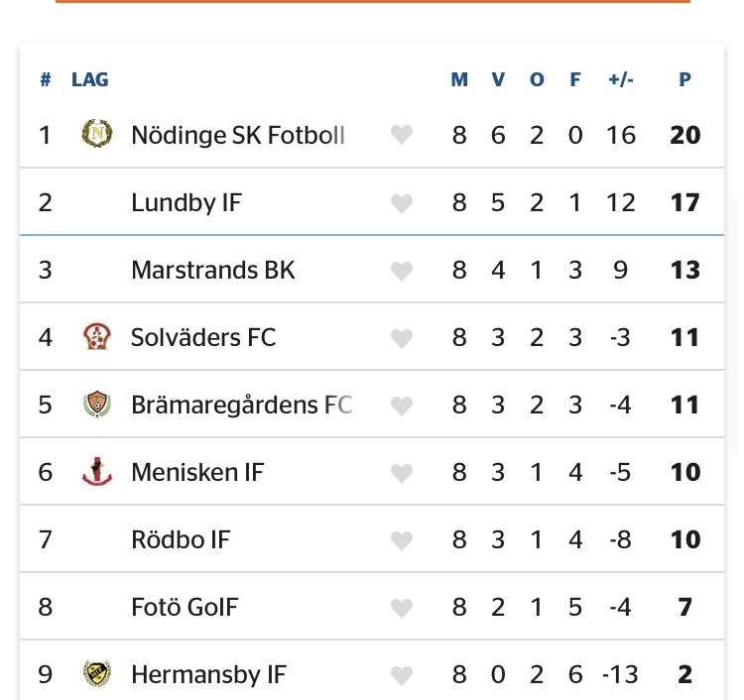Open the Hermansby IF team name link
The height and width of the screenshot is (700, 744).
208,674
